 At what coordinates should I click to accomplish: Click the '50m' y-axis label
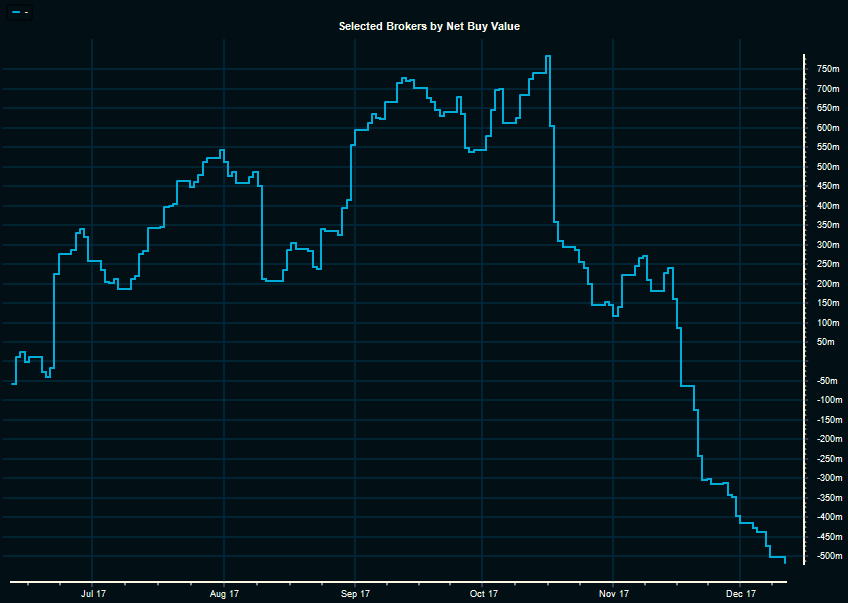tap(825, 342)
